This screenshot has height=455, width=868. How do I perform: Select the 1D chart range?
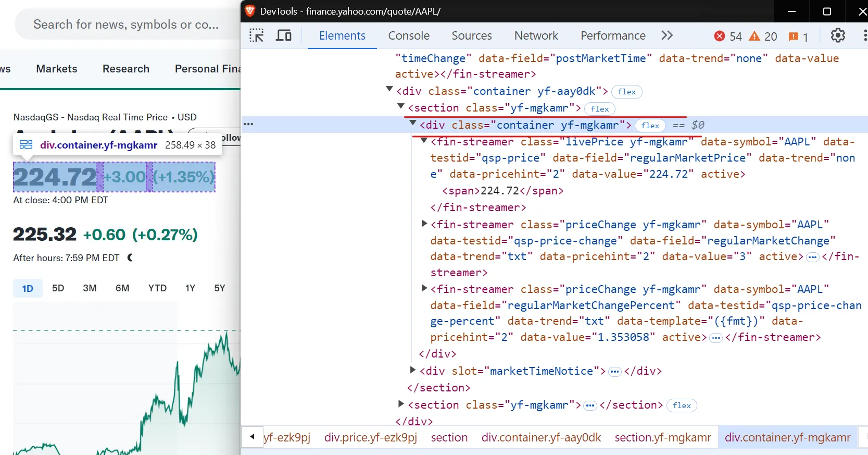tap(28, 288)
